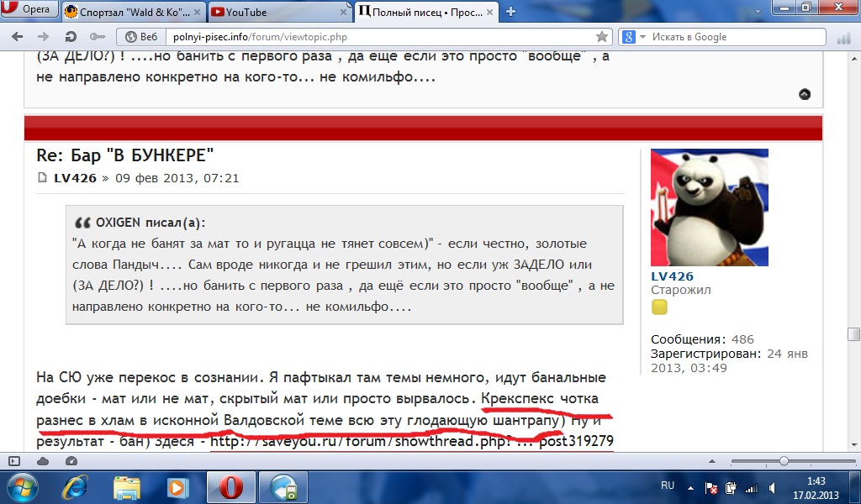Open the Windows Start menu
Screen dimensions: 861x504
coord(21,487)
